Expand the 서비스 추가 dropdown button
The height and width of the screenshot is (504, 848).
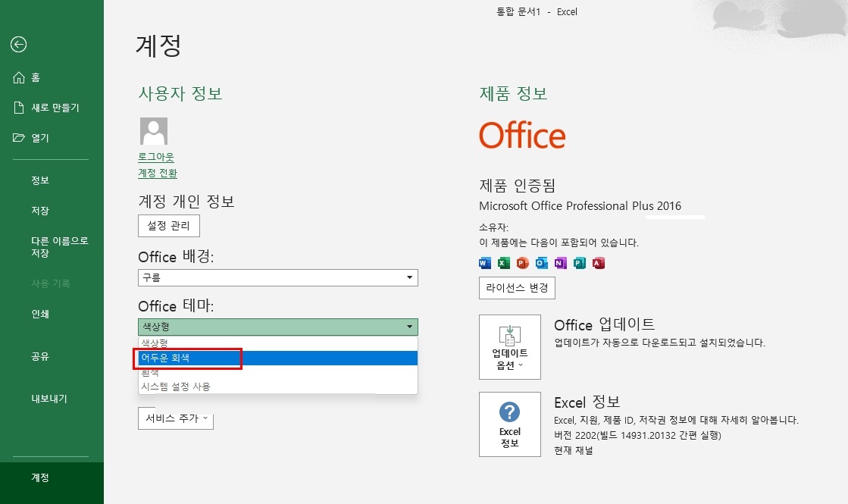tap(176, 418)
